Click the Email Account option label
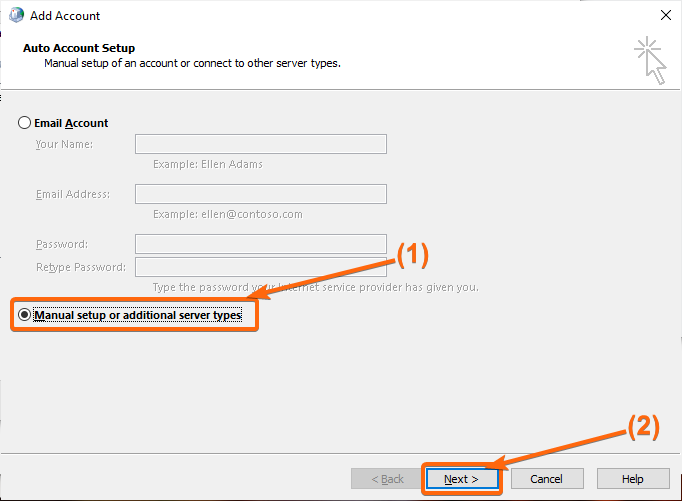The image size is (682, 501). tap(71, 123)
